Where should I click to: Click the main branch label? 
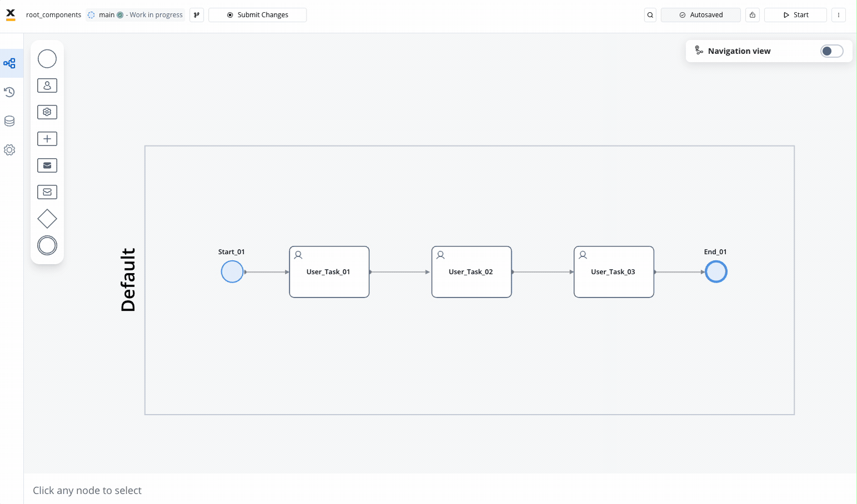click(107, 15)
